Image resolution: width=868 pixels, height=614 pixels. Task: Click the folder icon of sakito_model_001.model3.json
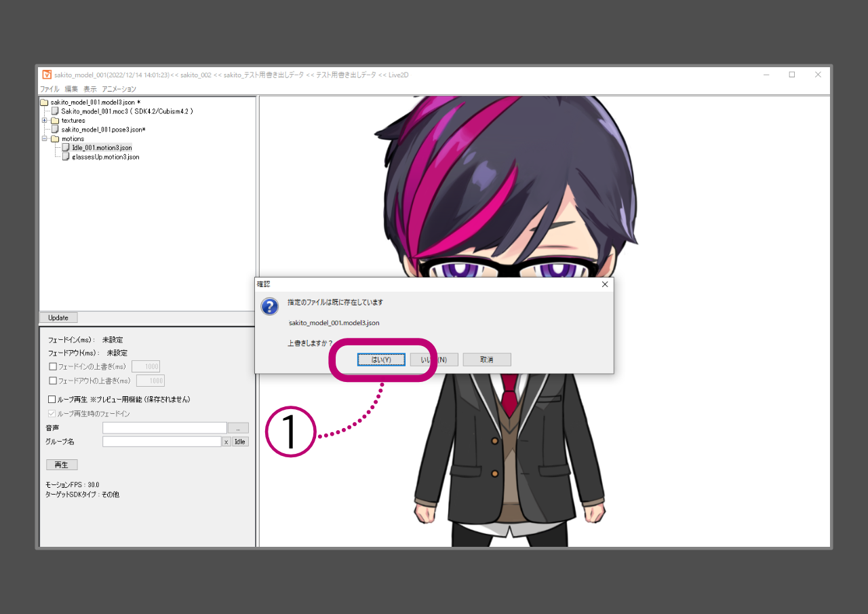point(44,102)
